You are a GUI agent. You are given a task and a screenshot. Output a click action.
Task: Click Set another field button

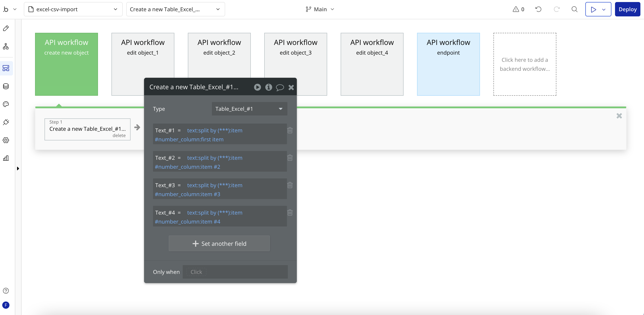coord(219,244)
